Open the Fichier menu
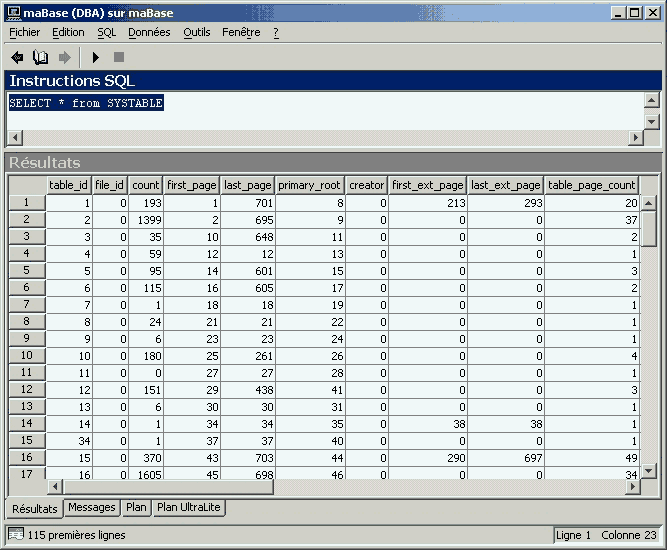This screenshot has height=550, width=667. coord(24,32)
